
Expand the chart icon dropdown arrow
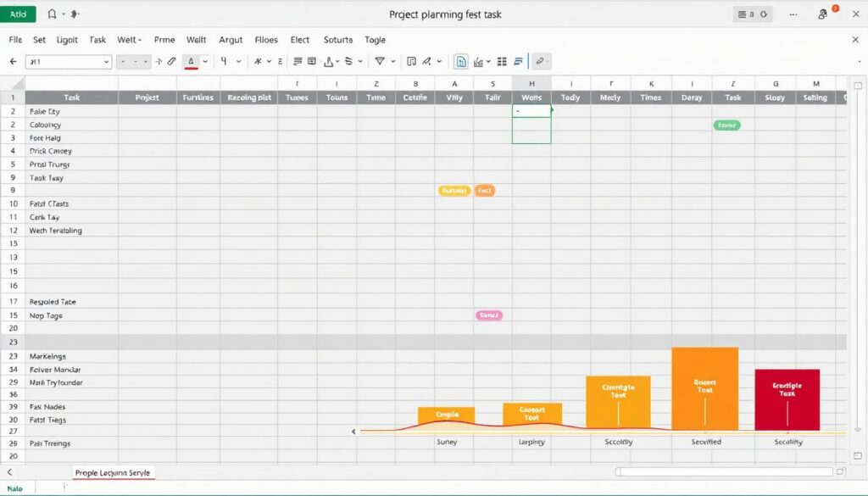coord(488,61)
